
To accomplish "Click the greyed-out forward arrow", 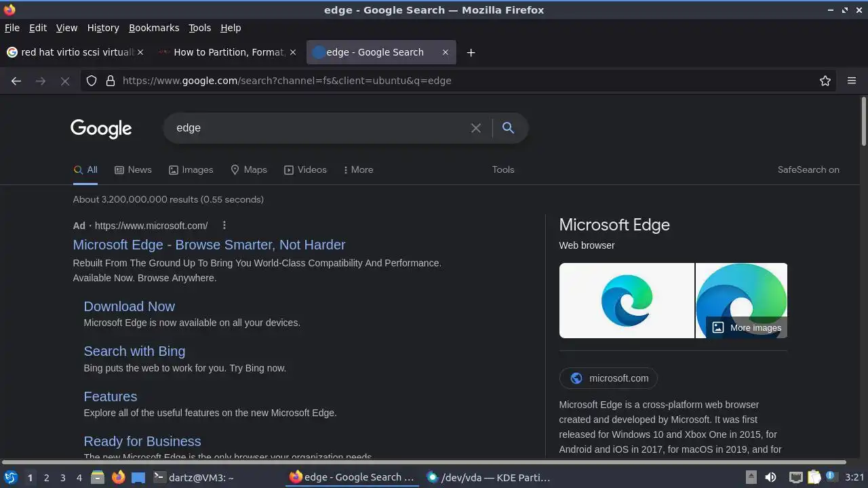I will (x=41, y=81).
